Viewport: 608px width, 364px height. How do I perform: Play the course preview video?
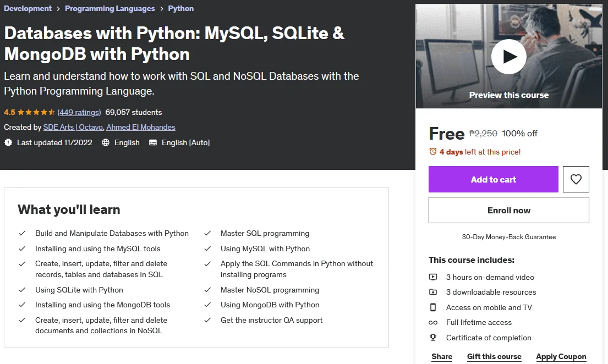coord(509,57)
